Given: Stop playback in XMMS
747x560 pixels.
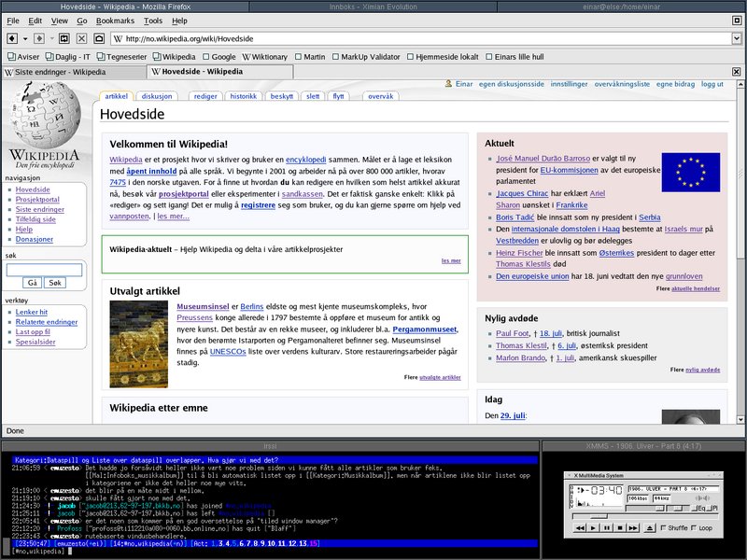Looking at the screenshot, I should pyautogui.click(x=620, y=527).
